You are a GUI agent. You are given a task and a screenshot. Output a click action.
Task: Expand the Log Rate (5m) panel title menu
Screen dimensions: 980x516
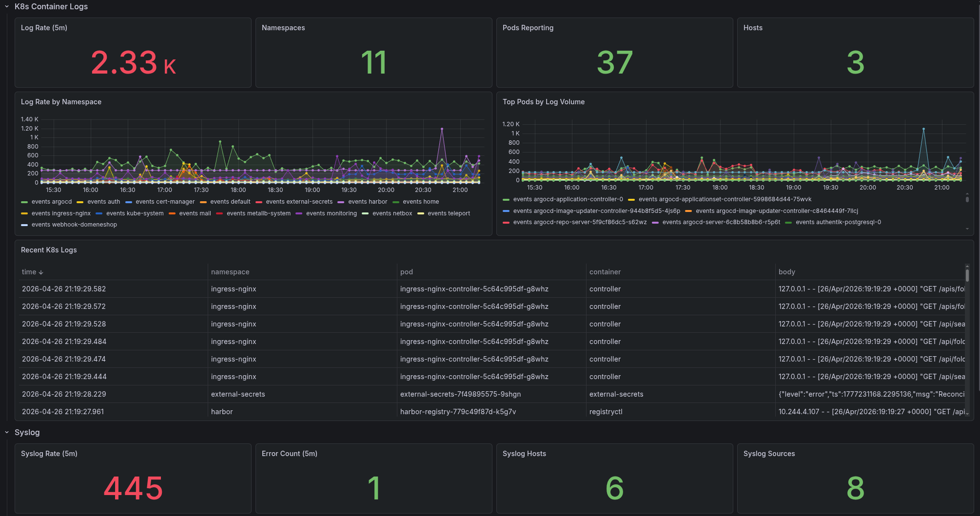pyautogui.click(x=44, y=28)
